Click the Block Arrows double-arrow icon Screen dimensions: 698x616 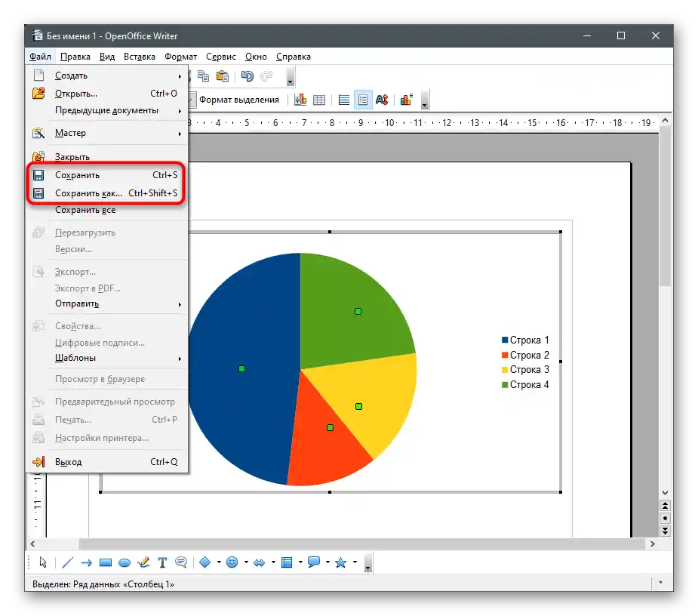(x=259, y=562)
